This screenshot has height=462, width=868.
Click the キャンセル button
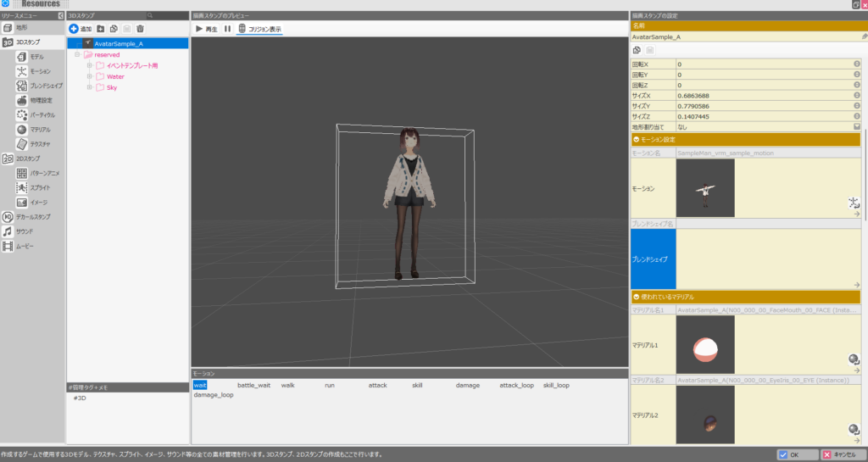[x=843, y=454]
